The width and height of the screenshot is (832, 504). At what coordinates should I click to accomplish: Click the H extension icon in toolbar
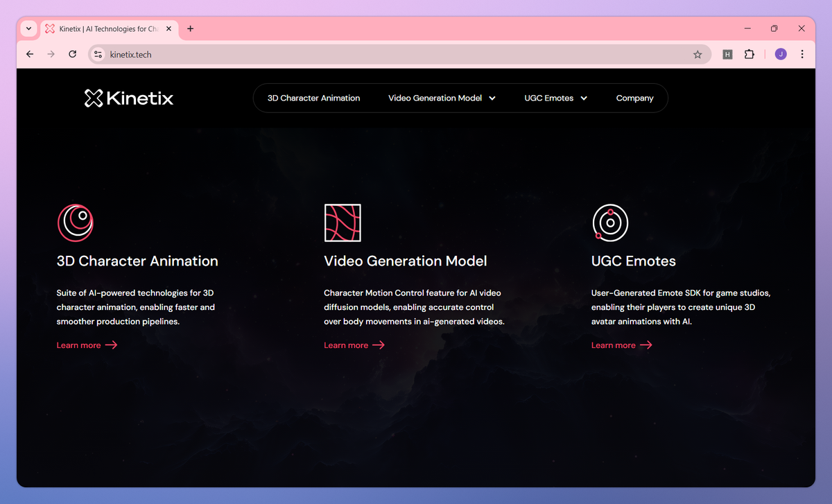(727, 54)
